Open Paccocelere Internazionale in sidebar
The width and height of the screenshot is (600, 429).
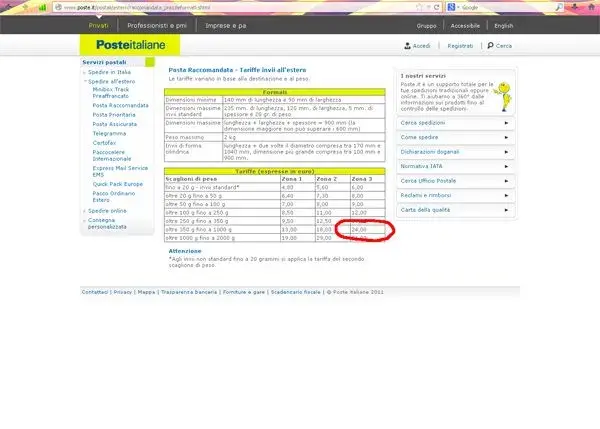(x=112, y=155)
